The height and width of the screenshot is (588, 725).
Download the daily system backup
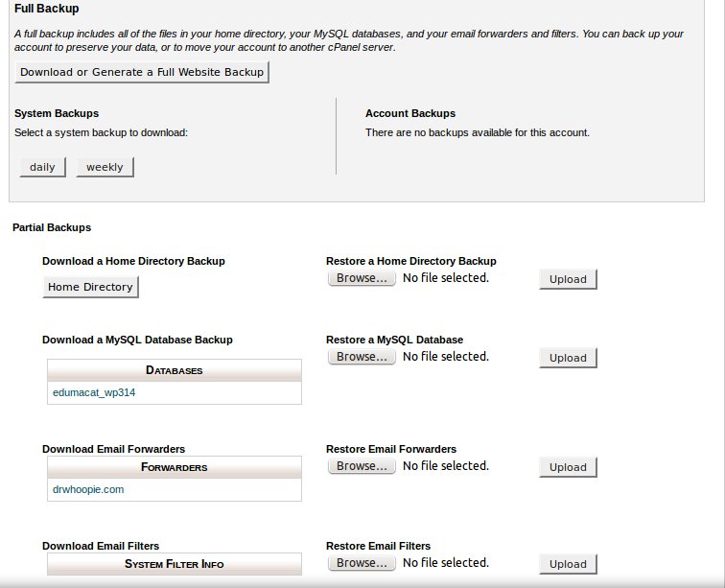pos(42,167)
